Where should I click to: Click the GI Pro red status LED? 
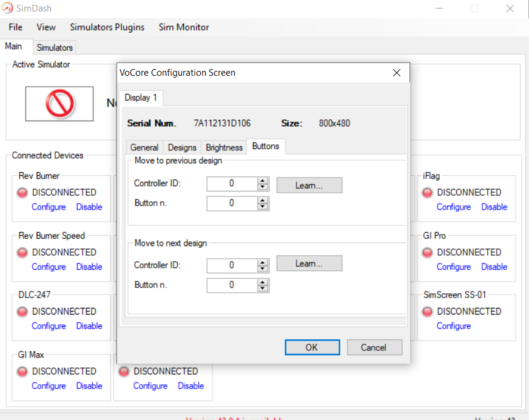[x=428, y=252]
